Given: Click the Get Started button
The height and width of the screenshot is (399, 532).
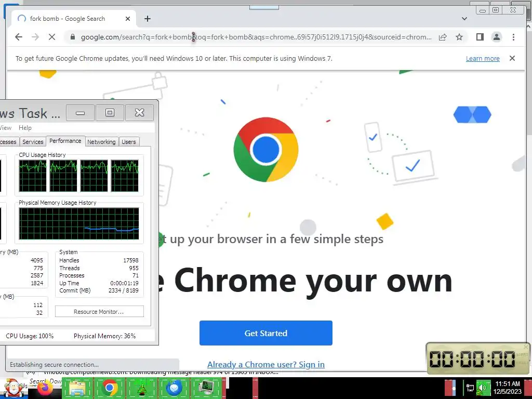Looking at the screenshot, I should [265, 333].
